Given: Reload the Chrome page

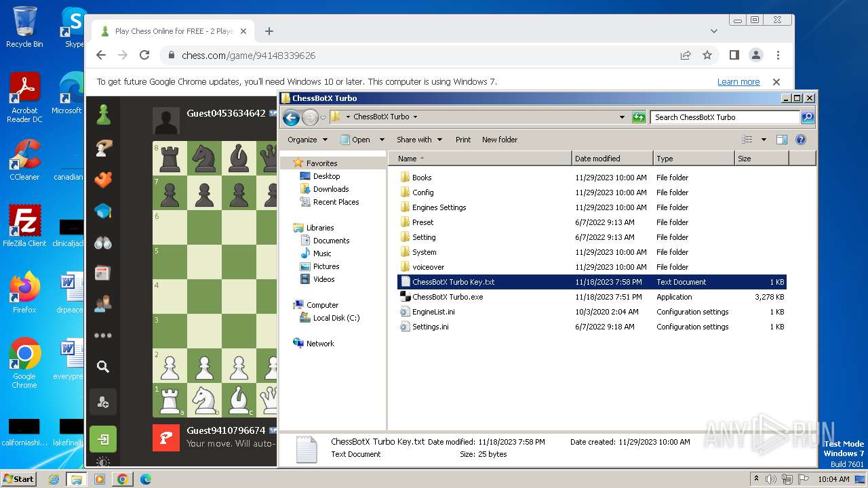Looking at the screenshot, I should coord(144,56).
